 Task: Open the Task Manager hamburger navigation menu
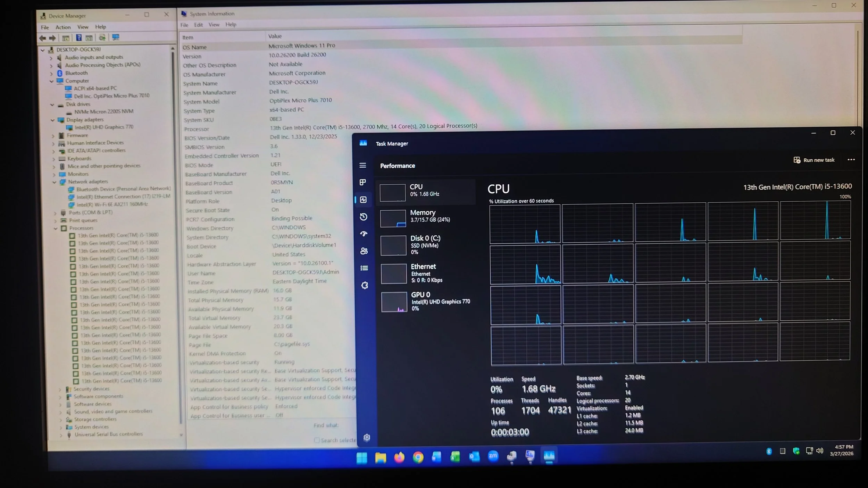tap(362, 165)
